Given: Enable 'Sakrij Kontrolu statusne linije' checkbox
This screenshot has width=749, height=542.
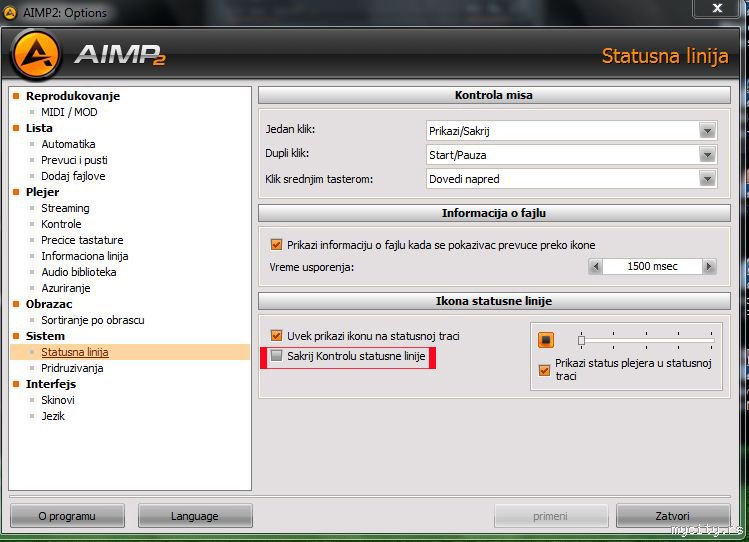Looking at the screenshot, I should click(276, 355).
